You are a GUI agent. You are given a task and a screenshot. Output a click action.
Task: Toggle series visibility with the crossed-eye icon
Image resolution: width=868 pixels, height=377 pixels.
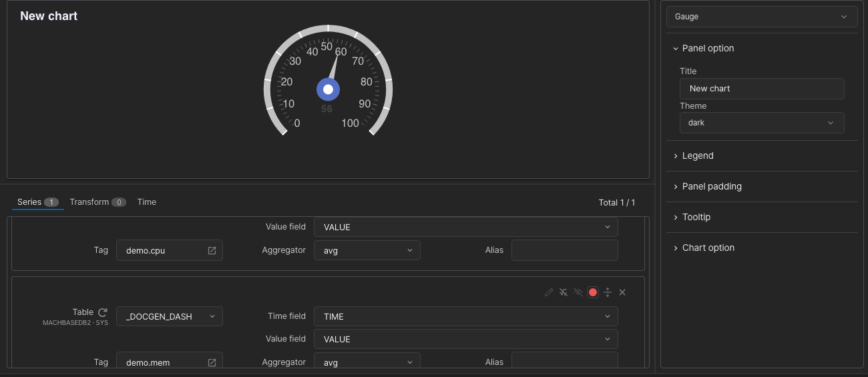pyautogui.click(x=578, y=292)
